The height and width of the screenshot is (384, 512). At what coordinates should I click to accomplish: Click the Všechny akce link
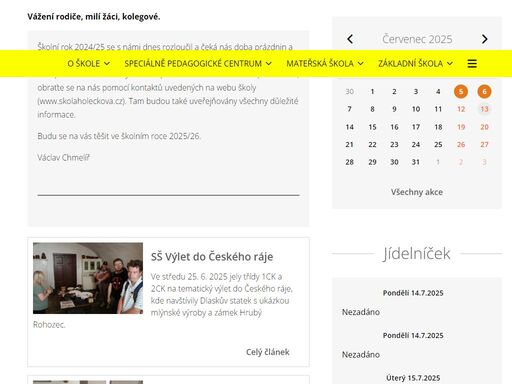point(417,192)
